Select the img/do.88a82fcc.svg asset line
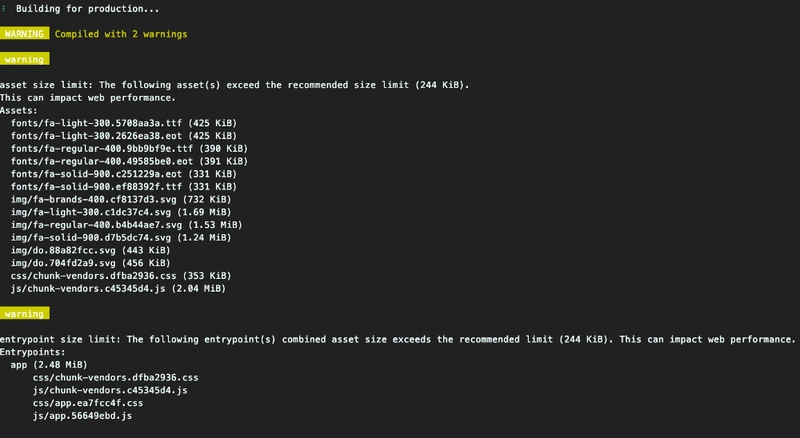Image resolution: width=800 pixels, height=438 pixels. pos(91,250)
